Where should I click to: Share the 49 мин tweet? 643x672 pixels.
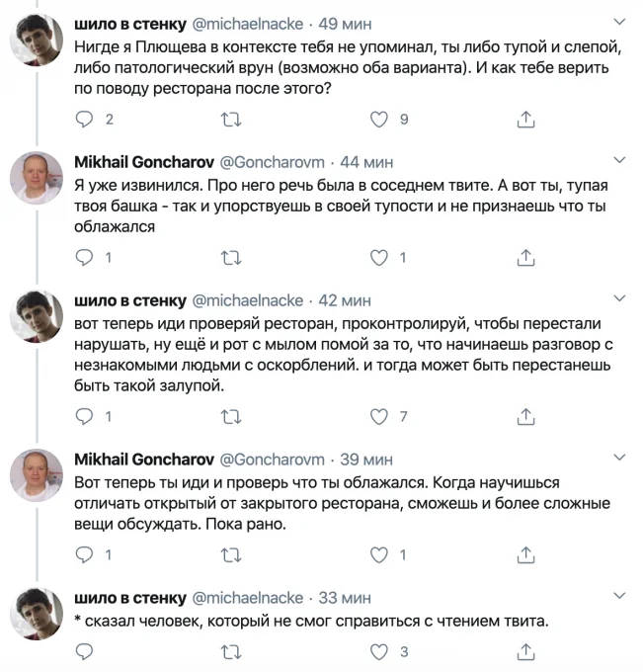[525, 120]
